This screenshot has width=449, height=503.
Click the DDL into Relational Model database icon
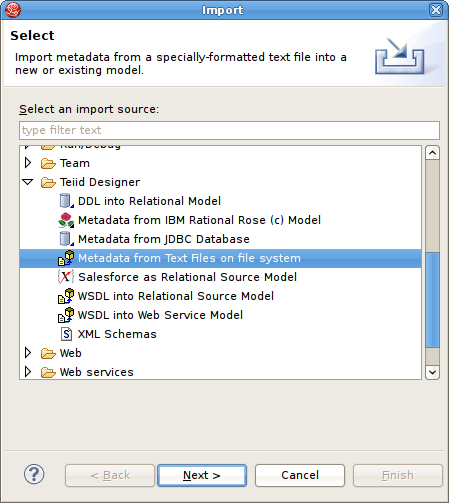pos(66,201)
